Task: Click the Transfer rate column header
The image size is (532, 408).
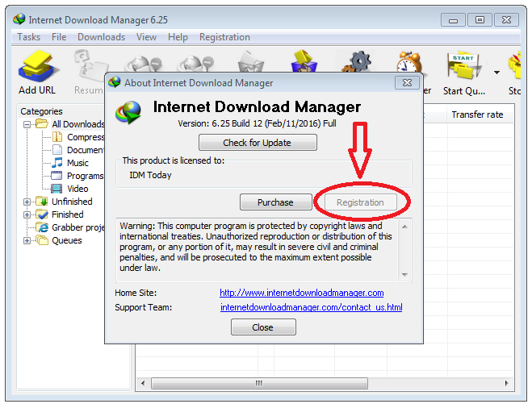Action: (x=480, y=114)
